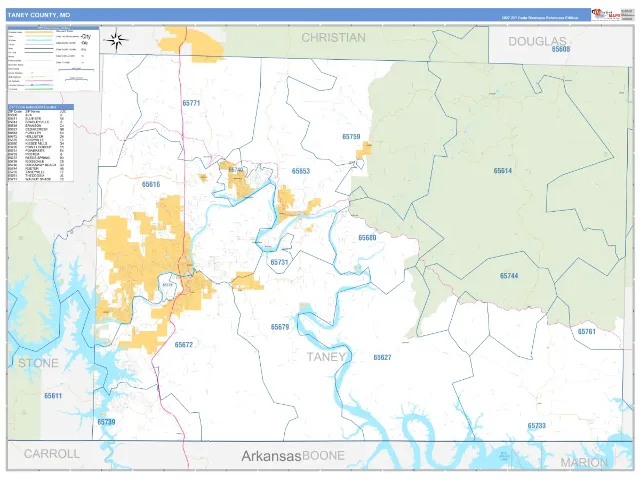
Task: Select ZIP code label 65653
Action: coord(301,171)
